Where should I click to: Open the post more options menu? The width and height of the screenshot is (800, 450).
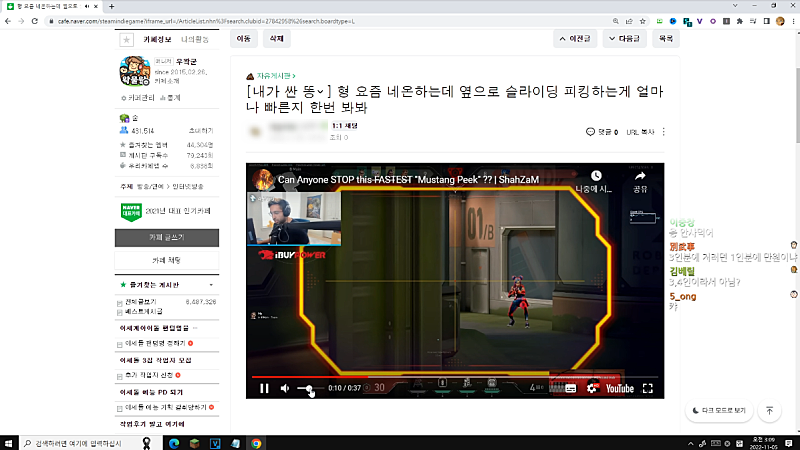click(x=663, y=132)
